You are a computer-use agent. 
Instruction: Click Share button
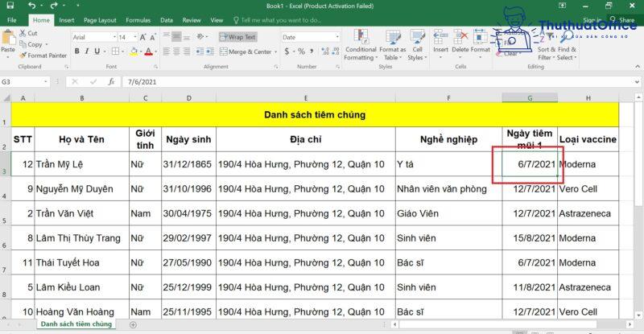(x=622, y=20)
